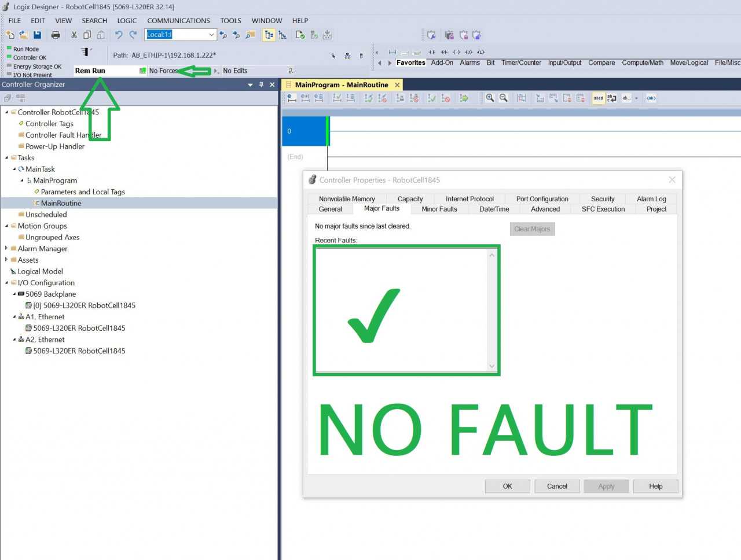Close the MainProgram - MainRoutine tab

(x=397, y=85)
